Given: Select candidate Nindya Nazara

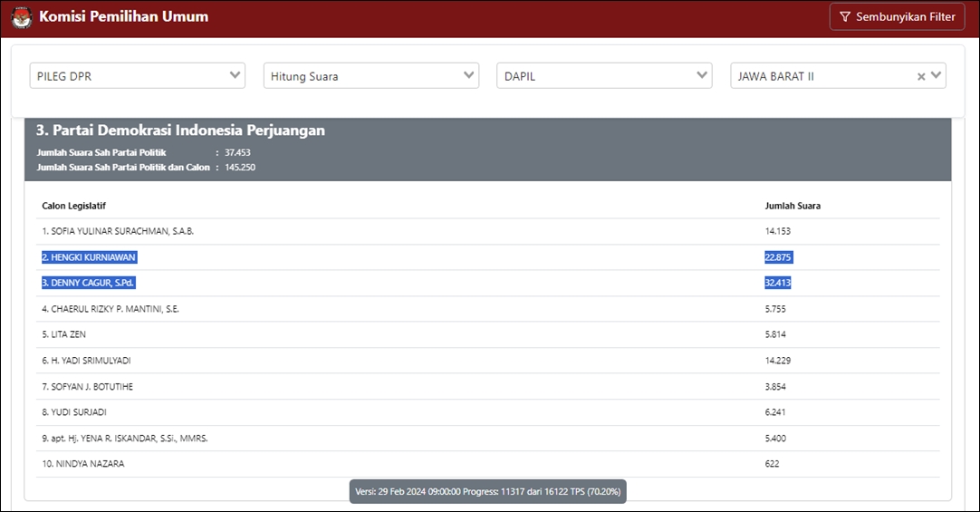Looking at the screenshot, I should 83,464.
